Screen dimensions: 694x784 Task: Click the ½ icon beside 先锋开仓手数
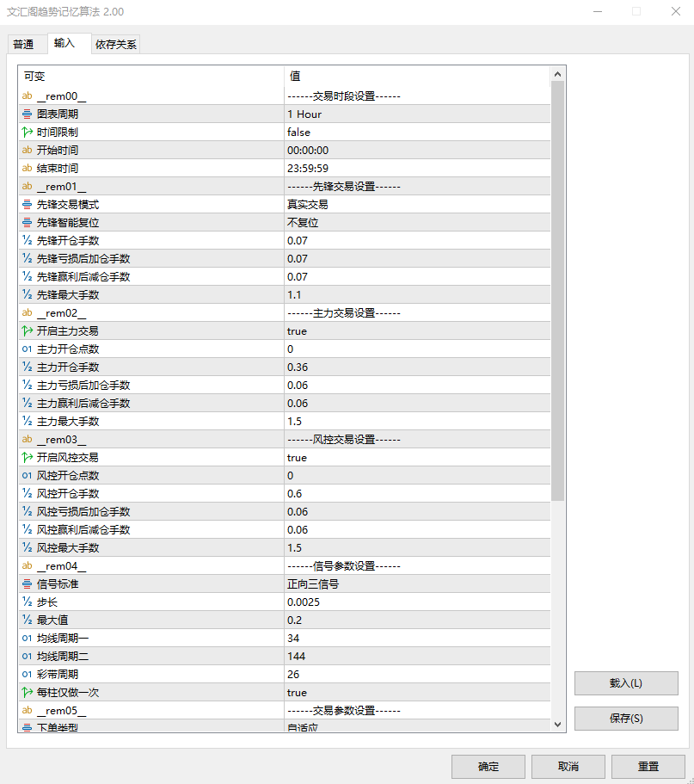27,241
